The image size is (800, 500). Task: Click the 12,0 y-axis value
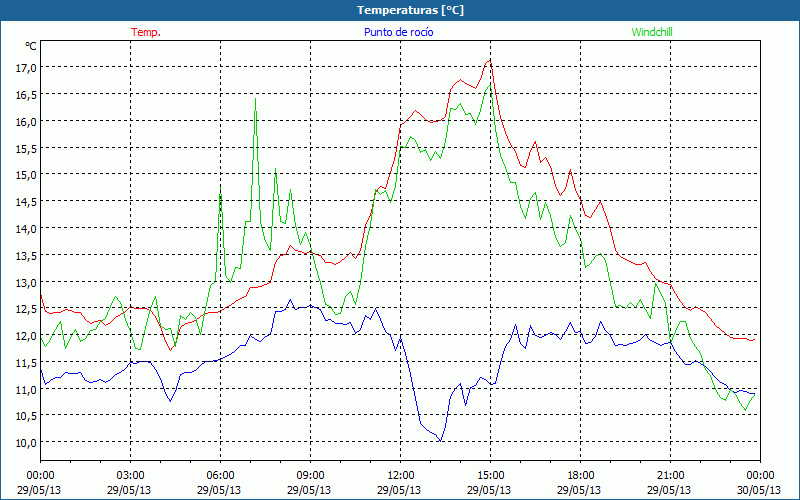pos(26,336)
